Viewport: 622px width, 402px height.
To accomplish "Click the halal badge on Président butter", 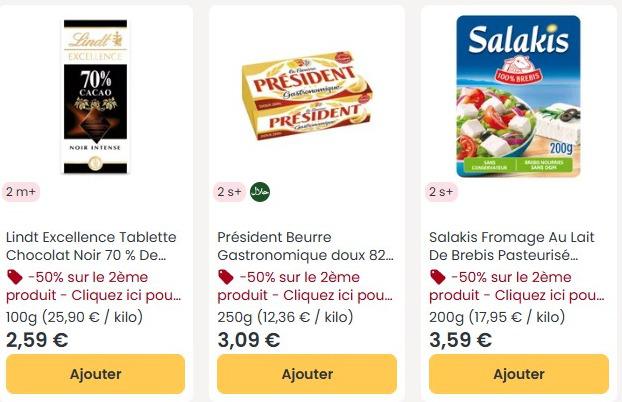I will [260, 191].
